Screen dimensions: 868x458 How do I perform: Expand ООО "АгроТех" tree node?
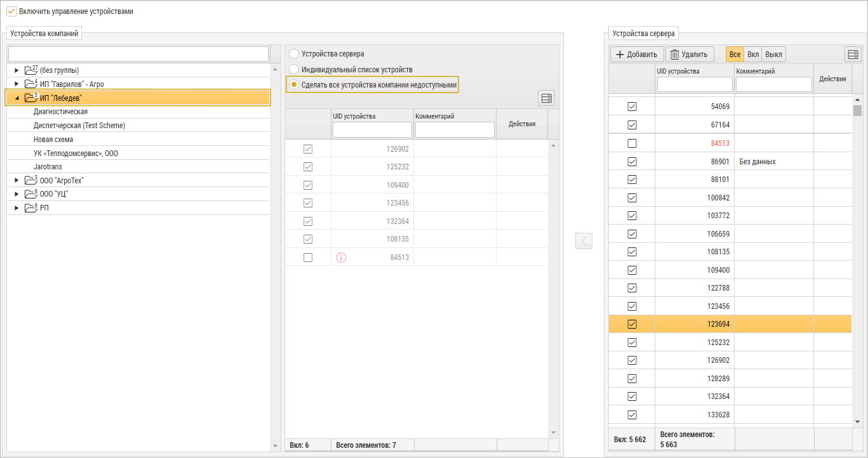click(17, 180)
